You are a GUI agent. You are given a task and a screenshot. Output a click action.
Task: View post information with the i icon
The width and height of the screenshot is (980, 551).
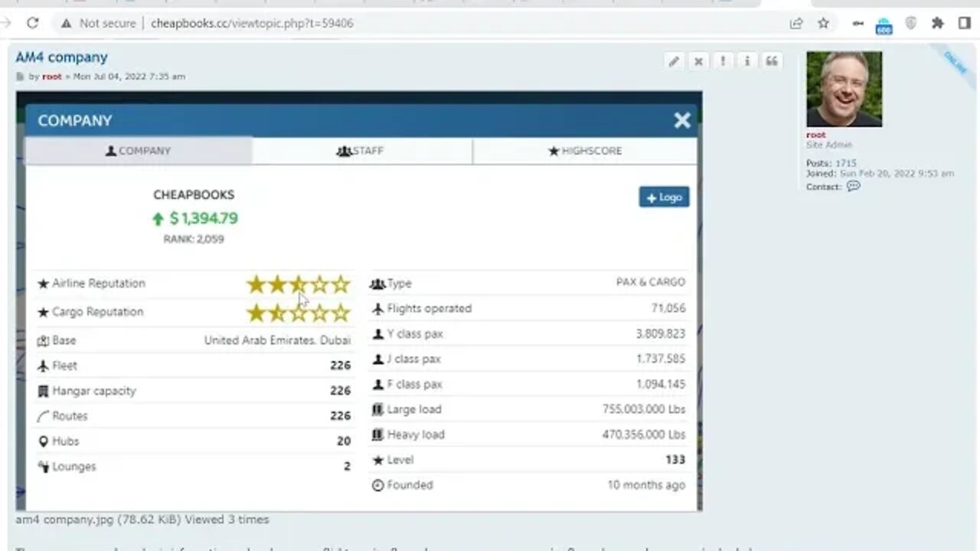(747, 61)
